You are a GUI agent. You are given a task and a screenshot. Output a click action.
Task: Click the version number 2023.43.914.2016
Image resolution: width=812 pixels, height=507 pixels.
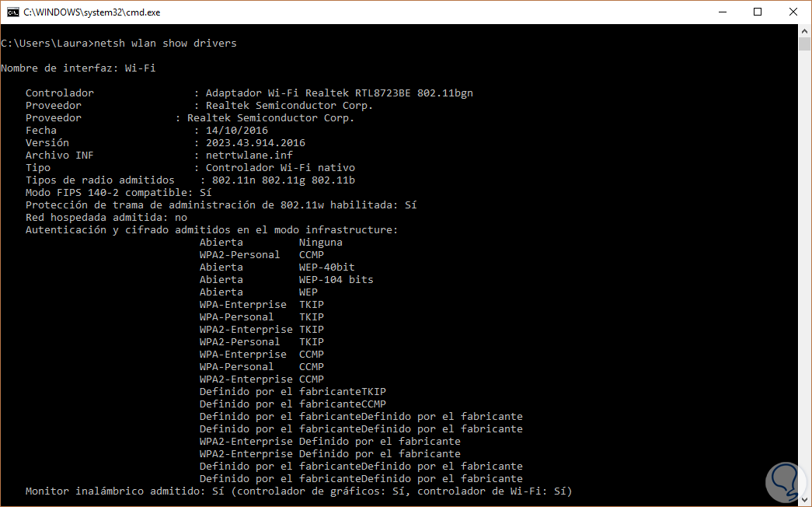coord(255,143)
